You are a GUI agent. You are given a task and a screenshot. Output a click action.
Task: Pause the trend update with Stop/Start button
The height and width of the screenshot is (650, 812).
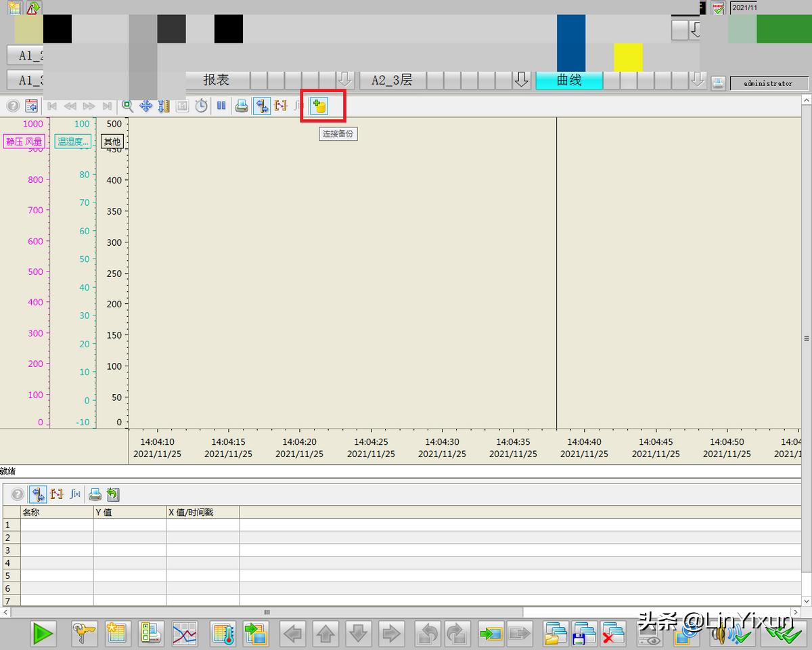(x=221, y=106)
